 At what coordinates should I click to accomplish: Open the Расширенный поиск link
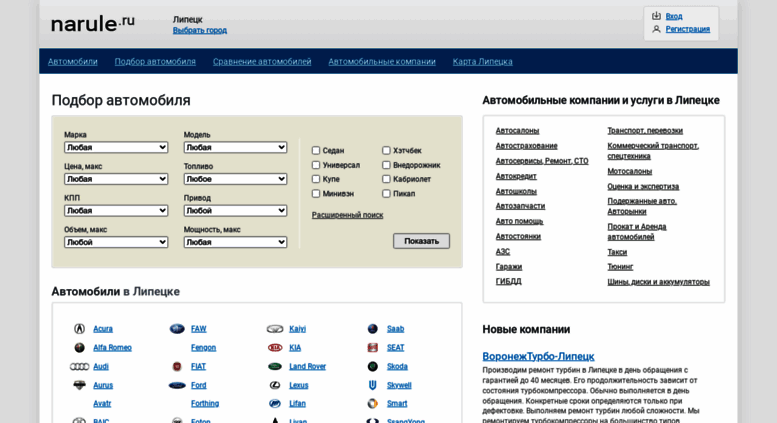[347, 215]
